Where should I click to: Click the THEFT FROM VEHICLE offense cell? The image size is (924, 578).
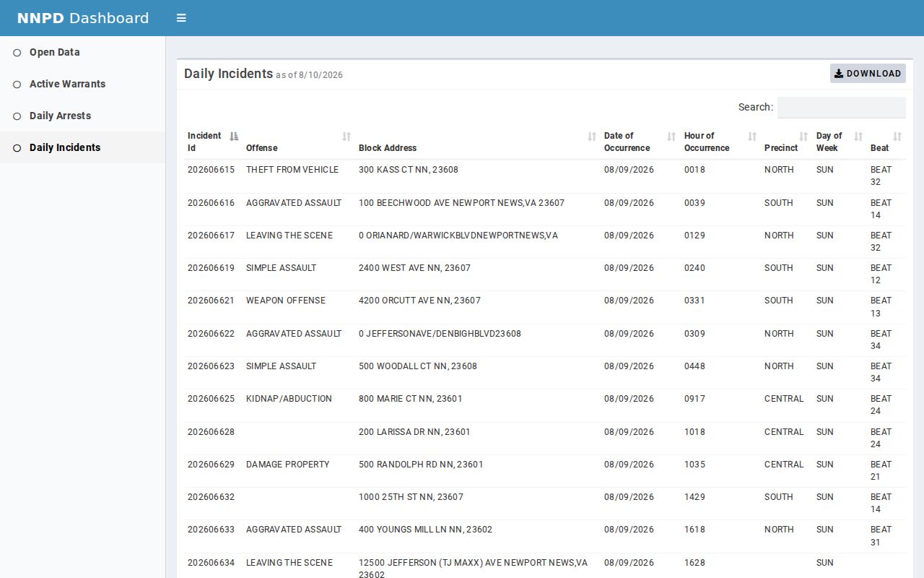coord(292,170)
